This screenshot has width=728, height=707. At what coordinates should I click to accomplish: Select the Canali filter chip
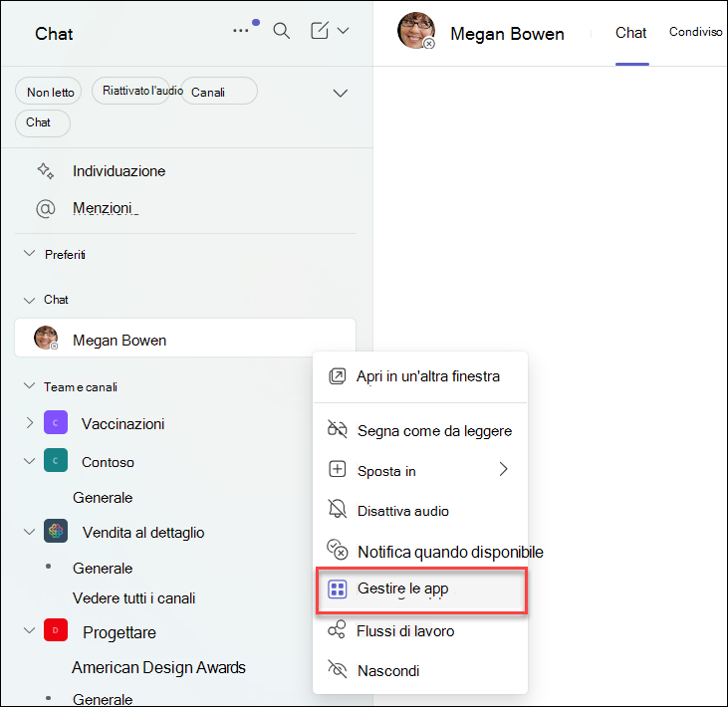click(219, 92)
